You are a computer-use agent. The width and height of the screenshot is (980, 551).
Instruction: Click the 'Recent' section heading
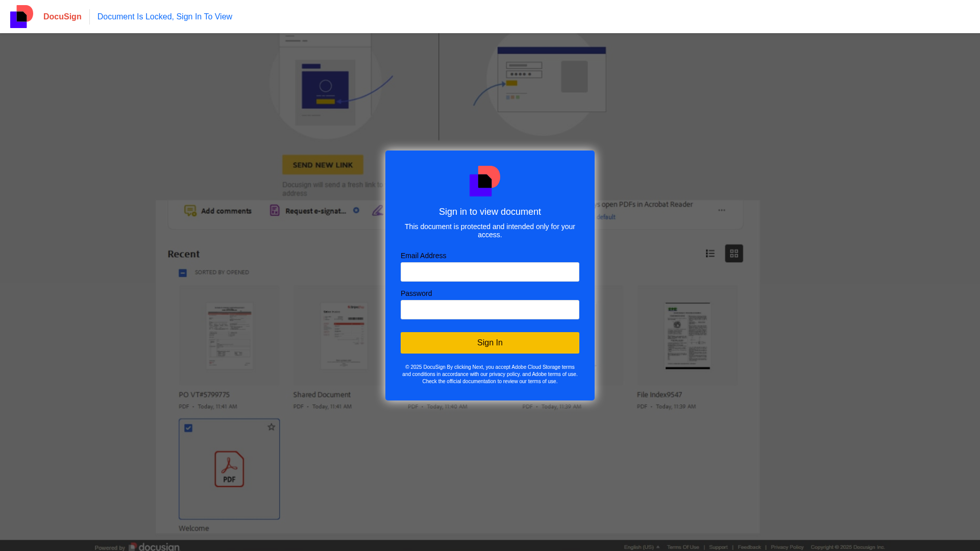click(184, 254)
